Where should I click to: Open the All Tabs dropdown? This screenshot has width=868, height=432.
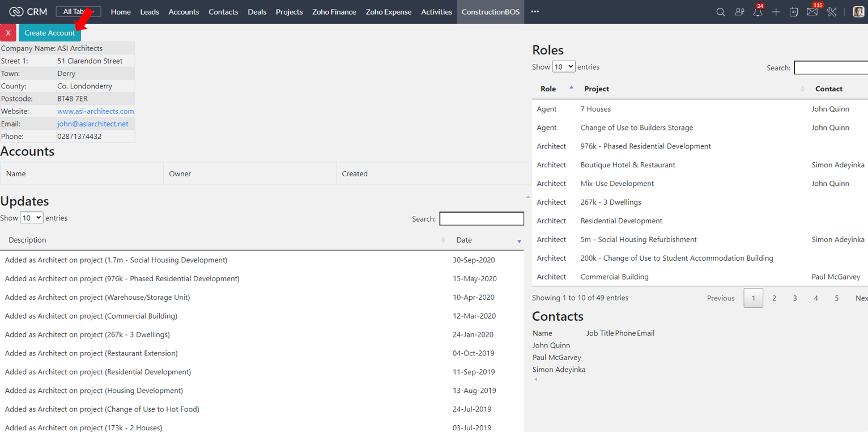[78, 12]
